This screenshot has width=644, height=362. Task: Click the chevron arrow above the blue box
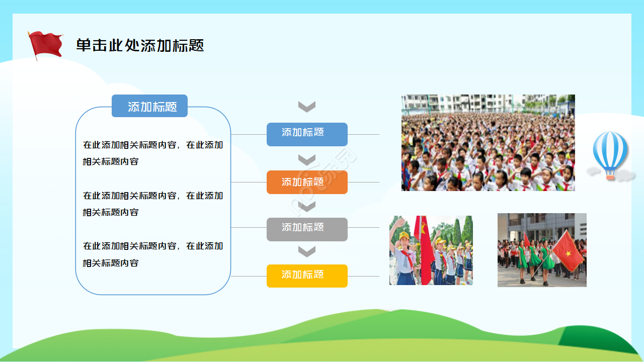307,107
